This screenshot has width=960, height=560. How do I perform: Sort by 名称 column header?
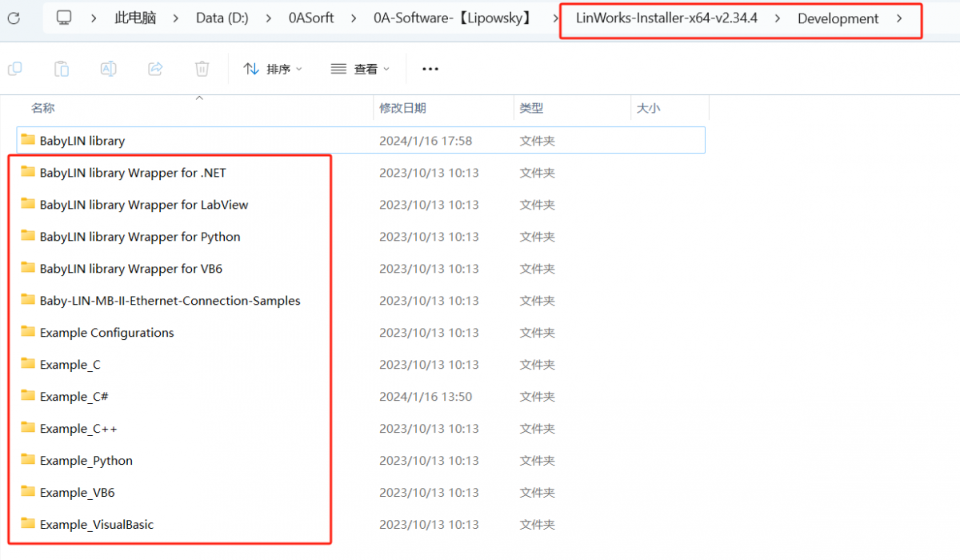pos(43,108)
